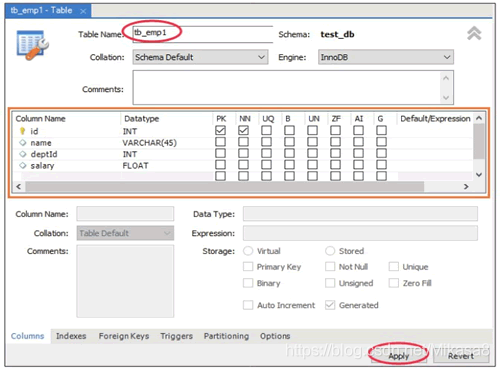The width and height of the screenshot is (500, 369).
Task: Switch to the Columns tab
Action: coord(28,336)
